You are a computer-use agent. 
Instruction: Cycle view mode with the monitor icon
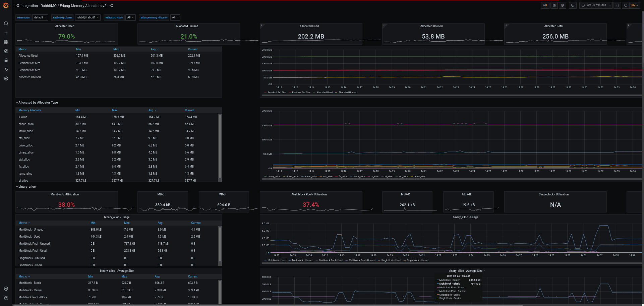point(573,5)
